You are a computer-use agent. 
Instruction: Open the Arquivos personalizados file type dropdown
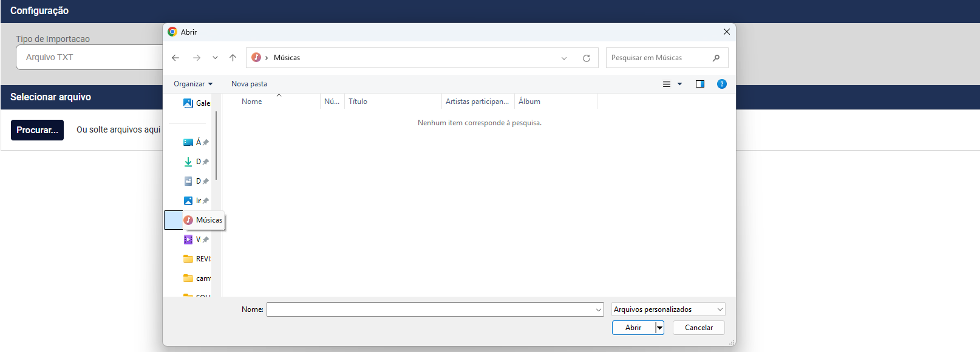tap(668, 309)
